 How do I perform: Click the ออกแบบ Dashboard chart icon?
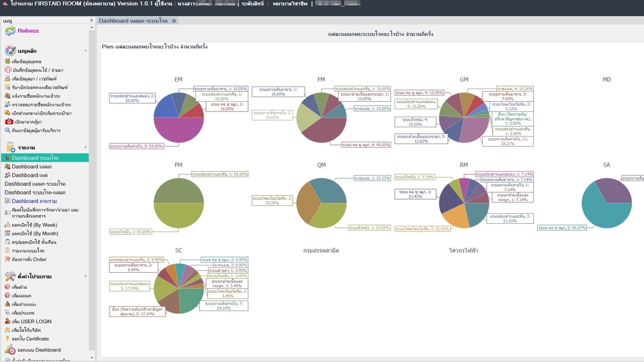[9, 350]
